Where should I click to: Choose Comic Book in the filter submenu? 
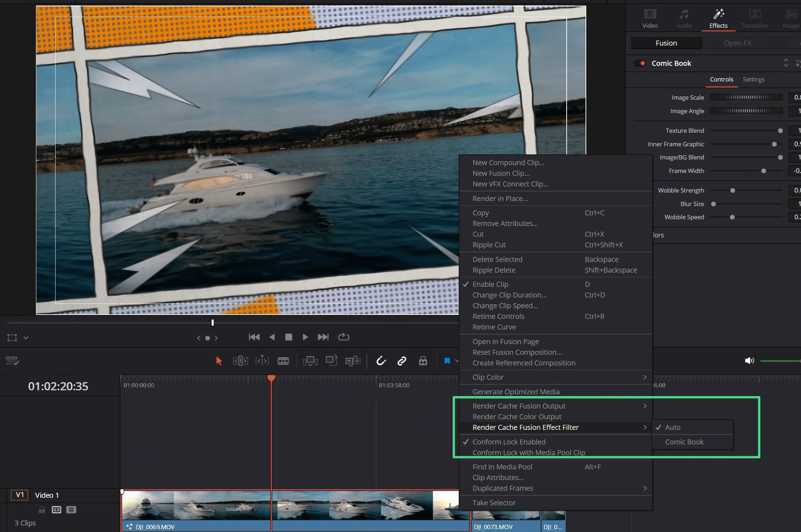point(684,442)
